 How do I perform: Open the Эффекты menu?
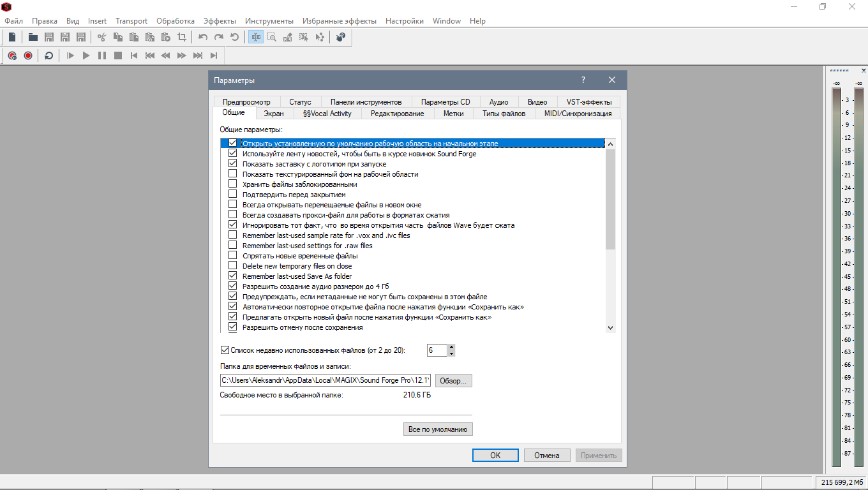220,21
